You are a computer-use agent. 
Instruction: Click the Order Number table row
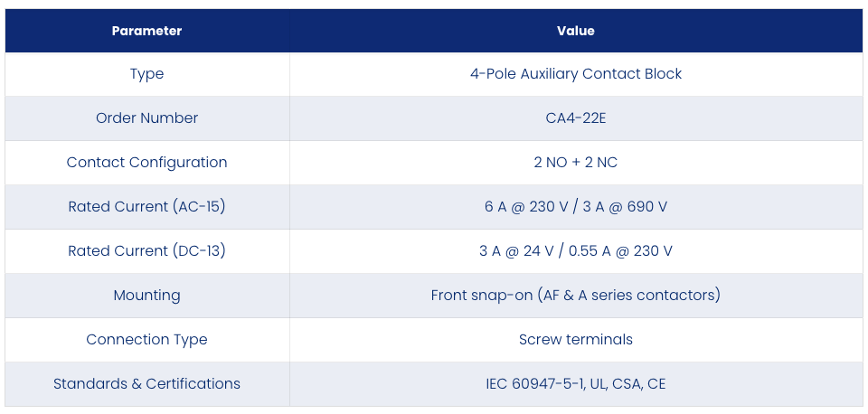[434, 118]
